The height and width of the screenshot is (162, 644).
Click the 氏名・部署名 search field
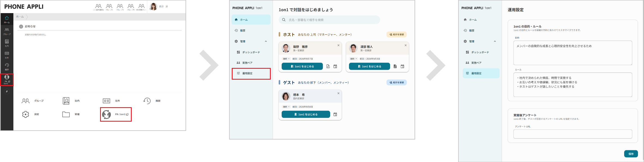click(329, 20)
